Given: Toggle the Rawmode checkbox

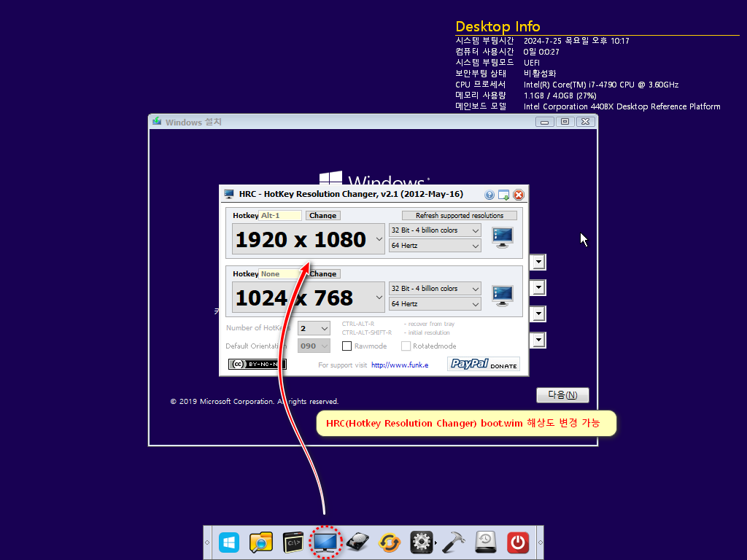Looking at the screenshot, I should (347, 346).
